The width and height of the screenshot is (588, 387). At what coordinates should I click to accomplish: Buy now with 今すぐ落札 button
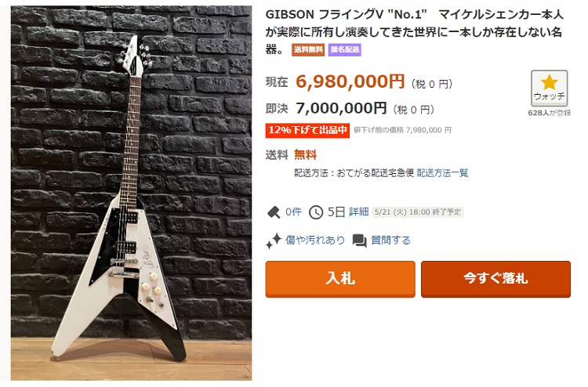click(x=495, y=279)
